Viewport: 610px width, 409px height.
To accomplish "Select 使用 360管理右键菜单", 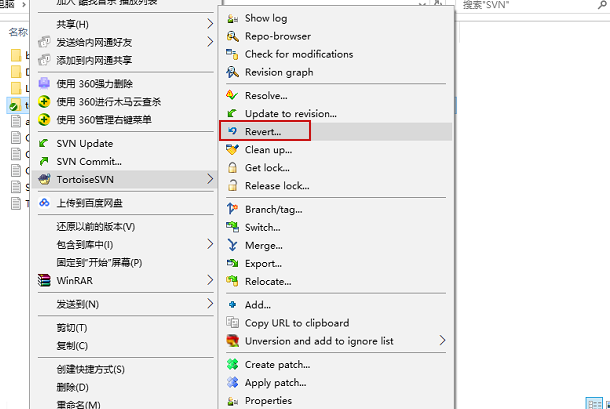I will click(126, 119).
